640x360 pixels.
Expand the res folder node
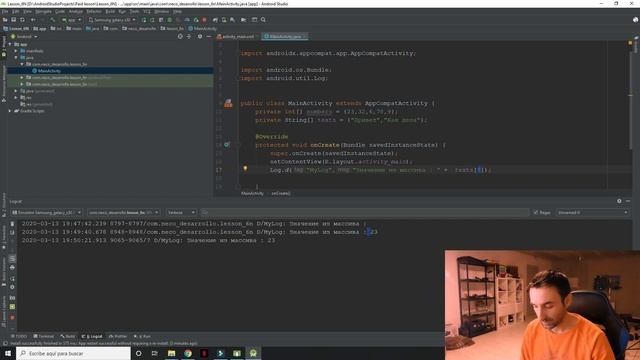(x=16, y=98)
